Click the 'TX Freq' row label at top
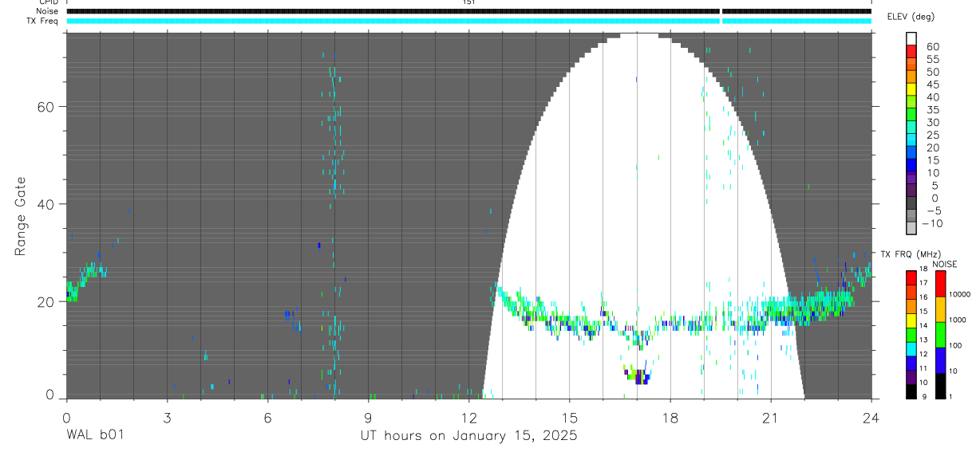 click(41, 21)
